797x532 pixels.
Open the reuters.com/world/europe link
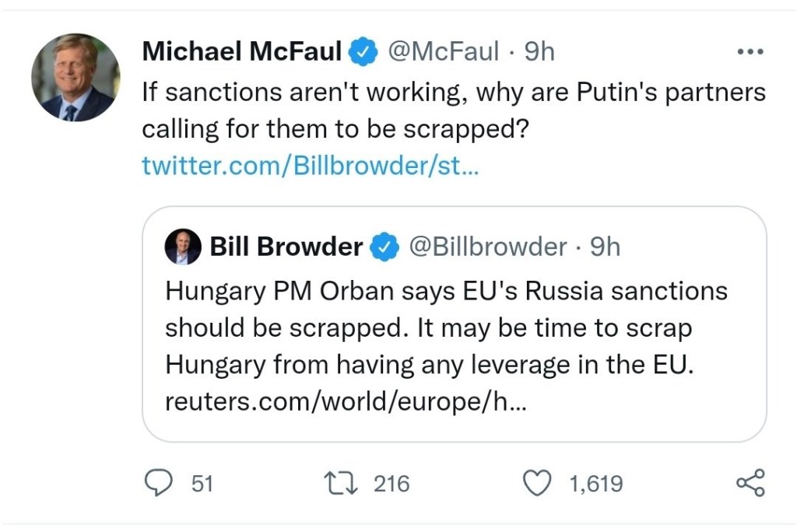pyautogui.click(x=346, y=403)
